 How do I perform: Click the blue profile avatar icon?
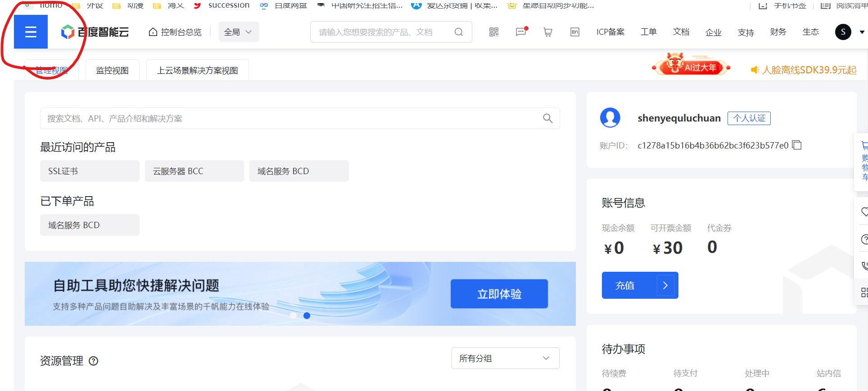click(x=610, y=118)
